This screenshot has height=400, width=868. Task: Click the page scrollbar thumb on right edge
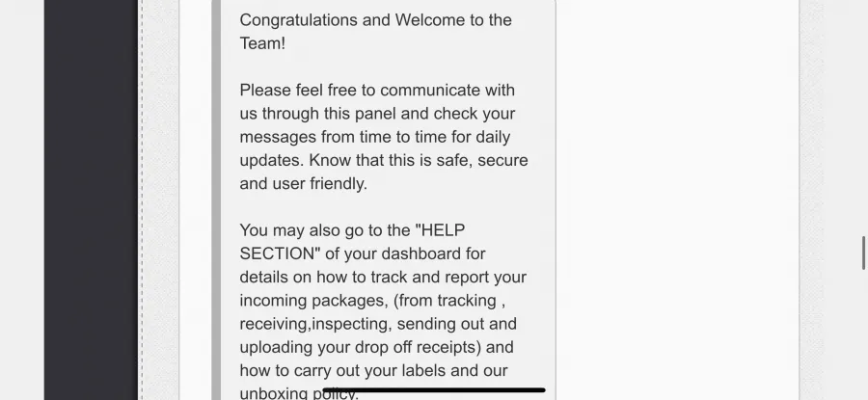point(863,253)
